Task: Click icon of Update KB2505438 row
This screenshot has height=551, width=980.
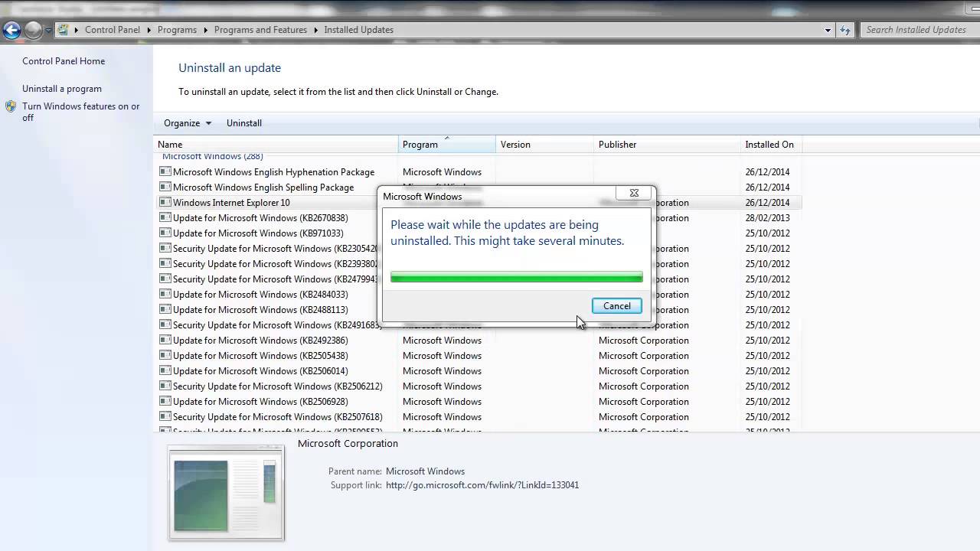Action: coord(165,355)
